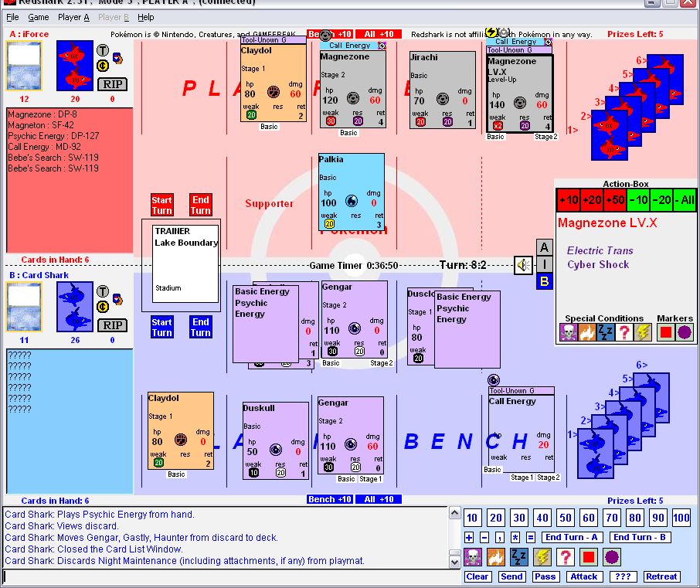Click the End Turn - A button
Image resolution: width=700 pixels, height=588 pixels.
(x=572, y=538)
